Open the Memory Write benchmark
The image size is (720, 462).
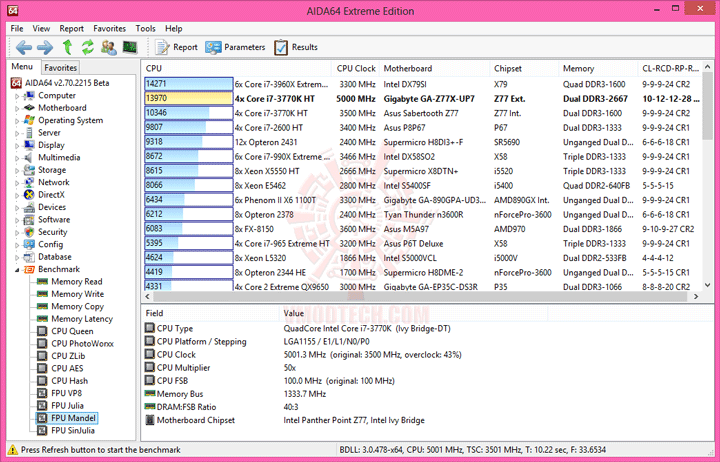71,294
